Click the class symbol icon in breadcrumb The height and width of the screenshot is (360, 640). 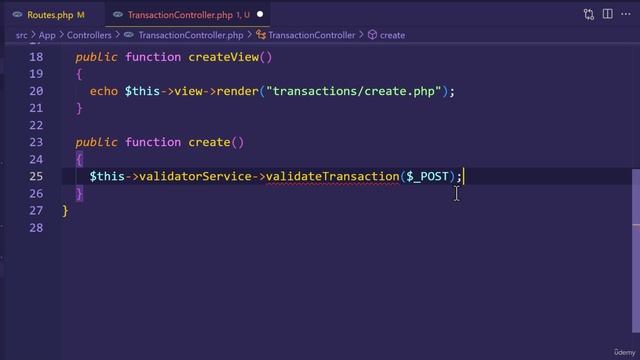pos(261,35)
